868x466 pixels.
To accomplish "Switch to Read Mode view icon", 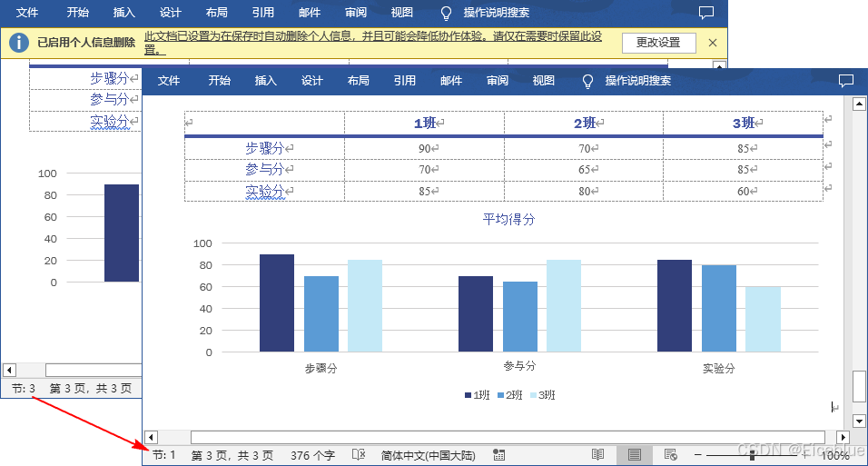I will tap(597, 455).
